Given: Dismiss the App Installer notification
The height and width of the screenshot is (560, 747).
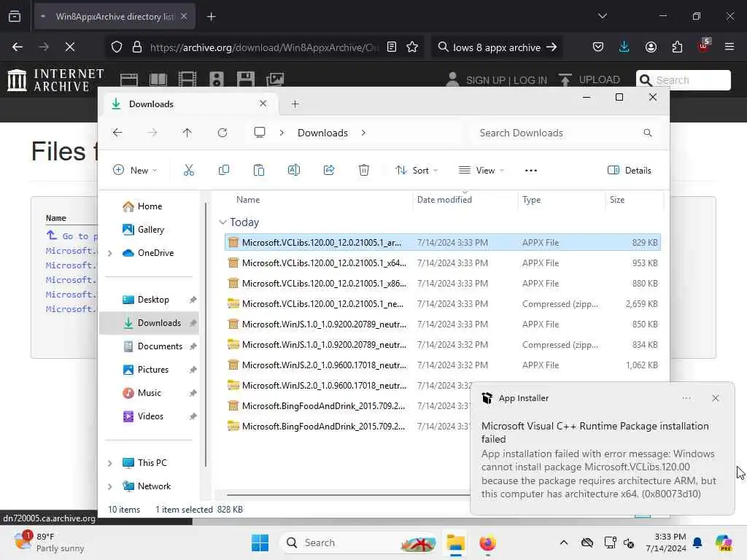Looking at the screenshot, I should point(715,398).
